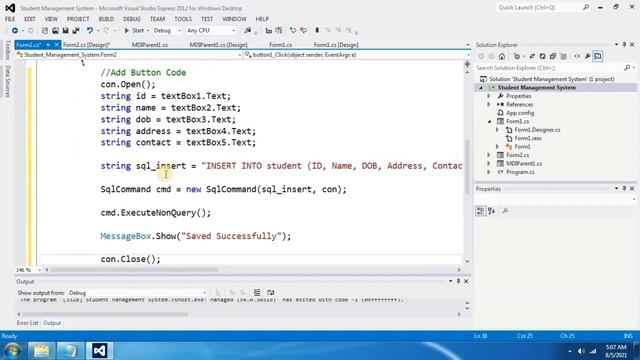Expand the Program.cs node
The width and height of the screenshot is (640, 360).
[x=489, y=172]
